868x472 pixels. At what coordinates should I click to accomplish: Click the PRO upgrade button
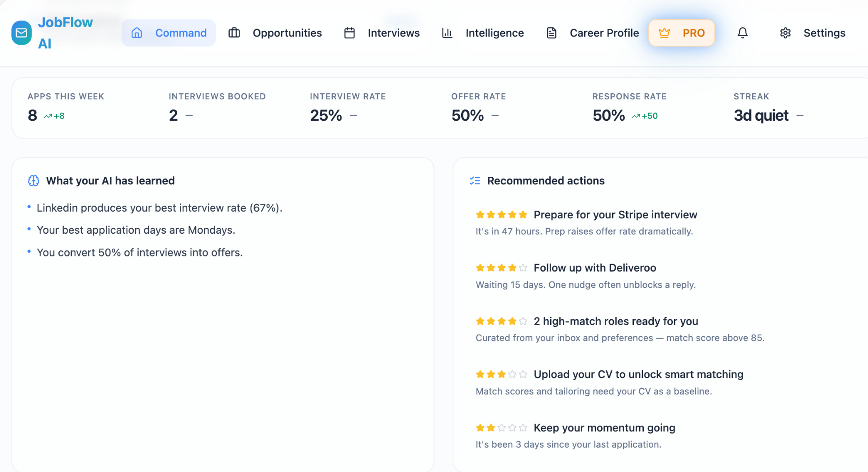(x=682, y=33)
